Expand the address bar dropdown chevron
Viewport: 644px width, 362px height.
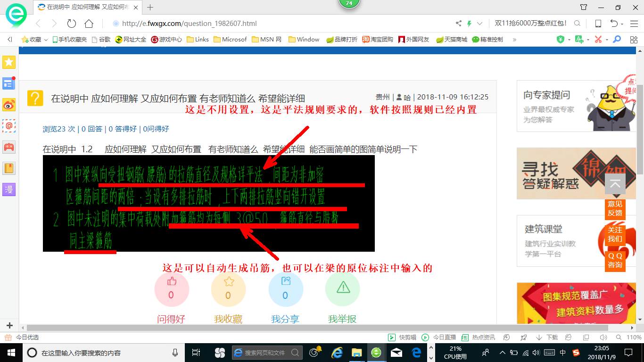pos(480,24)
